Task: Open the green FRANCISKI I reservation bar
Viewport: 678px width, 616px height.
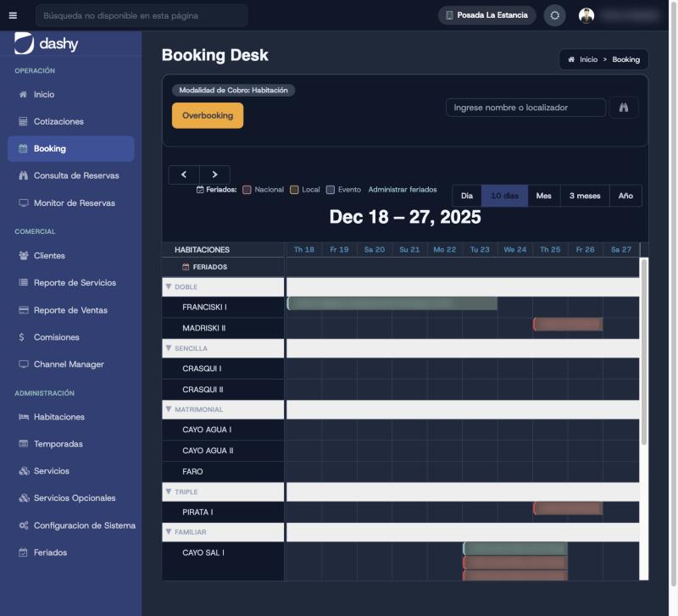Action: tap(392, 303)
